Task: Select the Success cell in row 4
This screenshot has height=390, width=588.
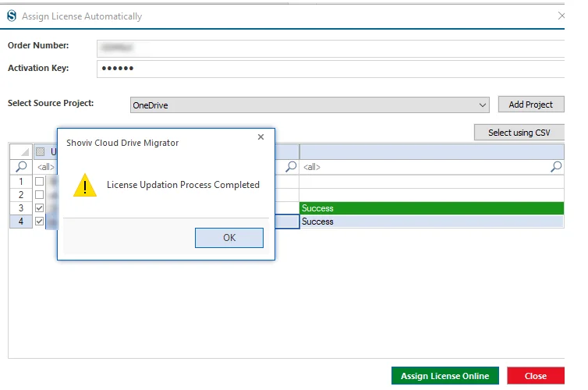Action: click(x=431, y=222)
